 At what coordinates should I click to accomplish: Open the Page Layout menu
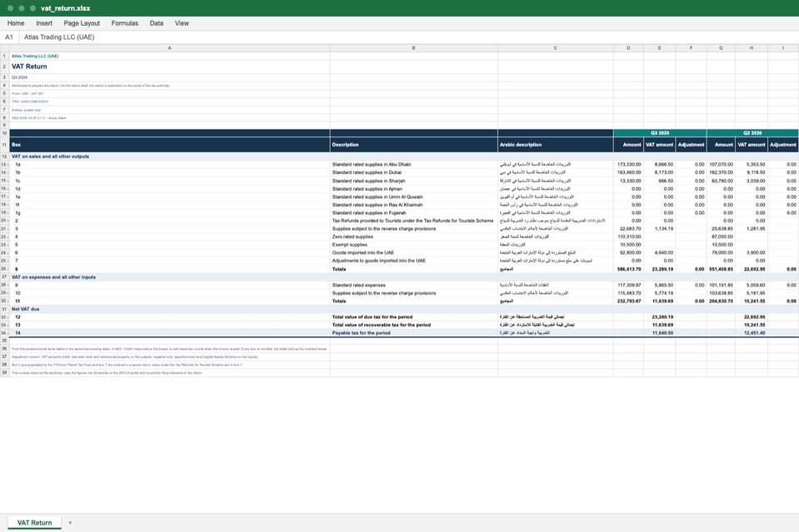82,23
